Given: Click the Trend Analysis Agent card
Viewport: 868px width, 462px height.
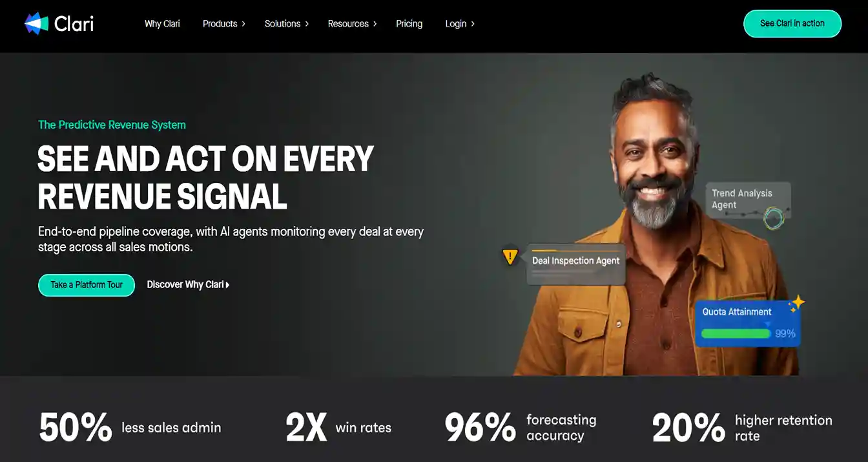Looking at the screenshot, I should coord(748,200).
